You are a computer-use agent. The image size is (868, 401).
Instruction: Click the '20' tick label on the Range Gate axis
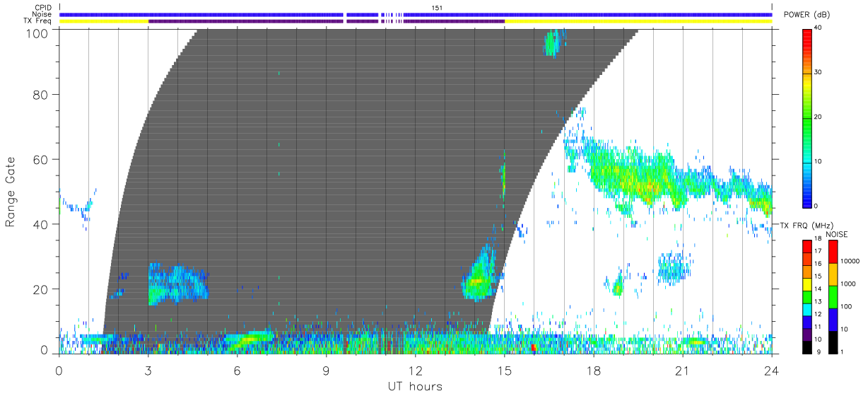click(x=41, y=289)
